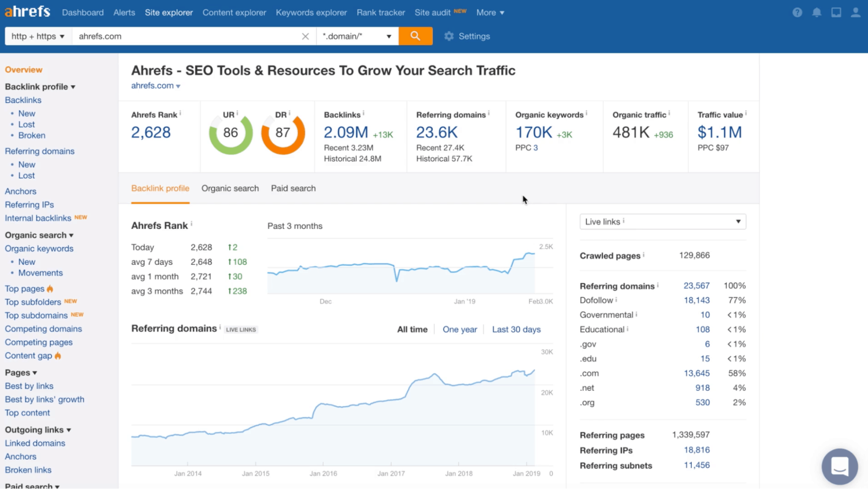
Task: Open the http + https protocol dropdown
Action: coord(37,36)
